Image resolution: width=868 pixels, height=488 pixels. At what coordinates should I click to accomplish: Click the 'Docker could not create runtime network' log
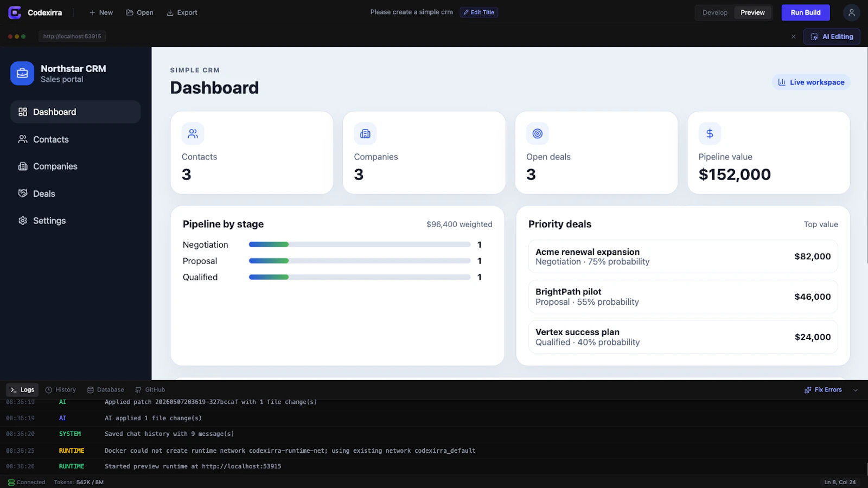pos(290,451)
